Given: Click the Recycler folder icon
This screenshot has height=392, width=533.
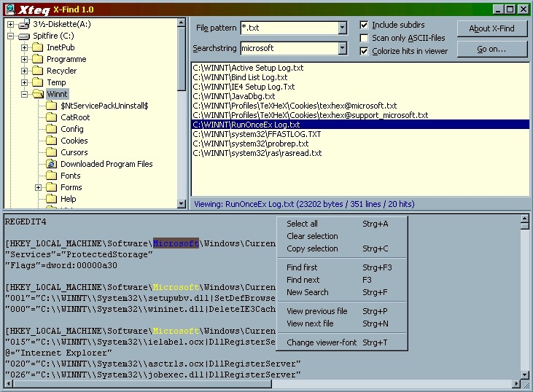Looking at the screenshot, I should coord(38,71).
